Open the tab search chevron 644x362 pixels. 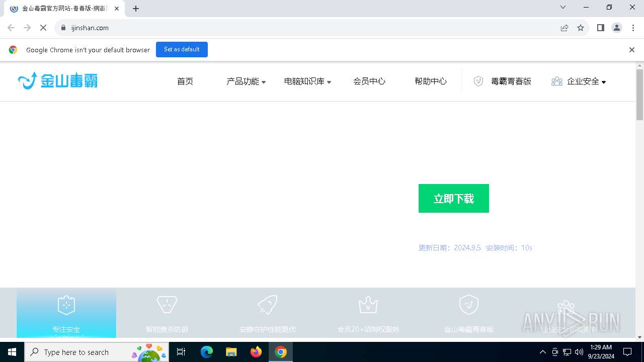(x=563, y=7)
